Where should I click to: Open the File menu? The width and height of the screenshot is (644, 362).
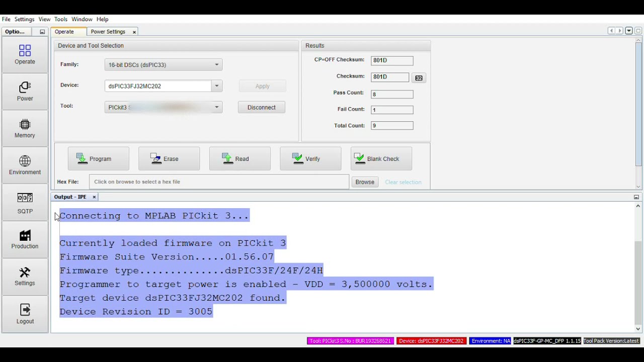coord(6,19)
